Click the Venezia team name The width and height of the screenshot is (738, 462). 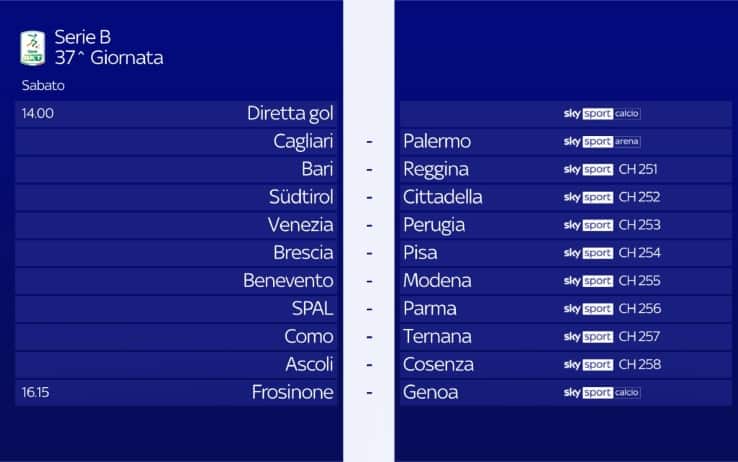click(x=301, y=225)
